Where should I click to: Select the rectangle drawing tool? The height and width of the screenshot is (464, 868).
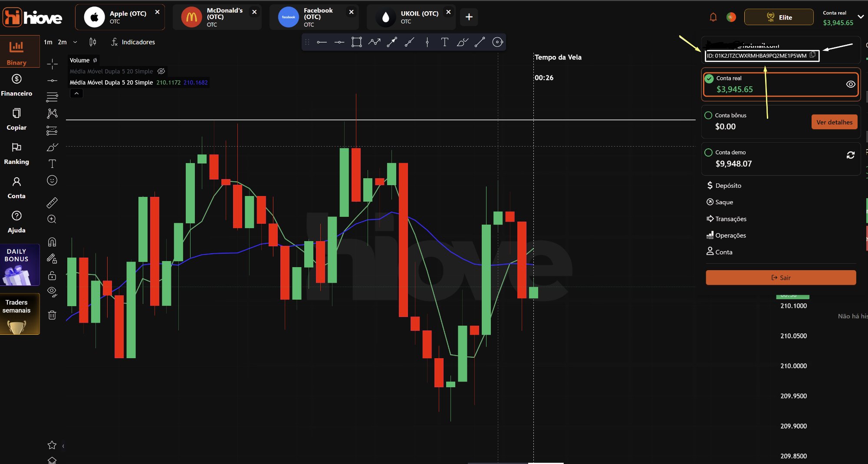coord(356,42)
